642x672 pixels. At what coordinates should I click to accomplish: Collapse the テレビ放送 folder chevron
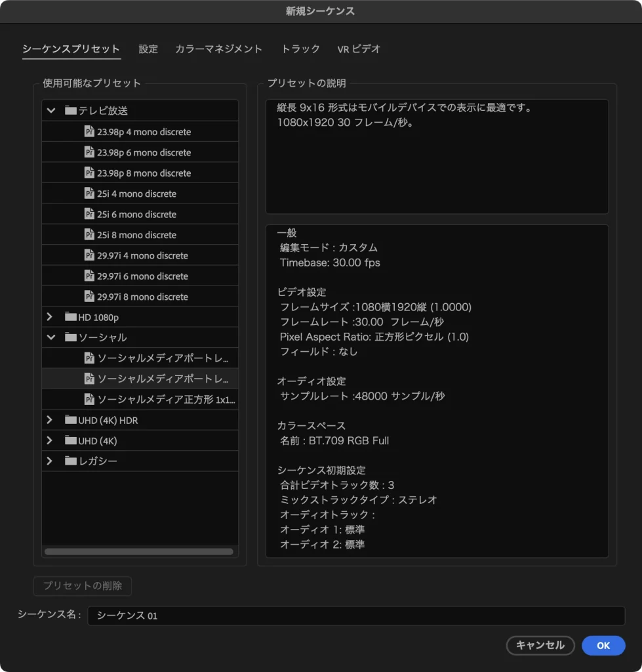coord(51,110)
